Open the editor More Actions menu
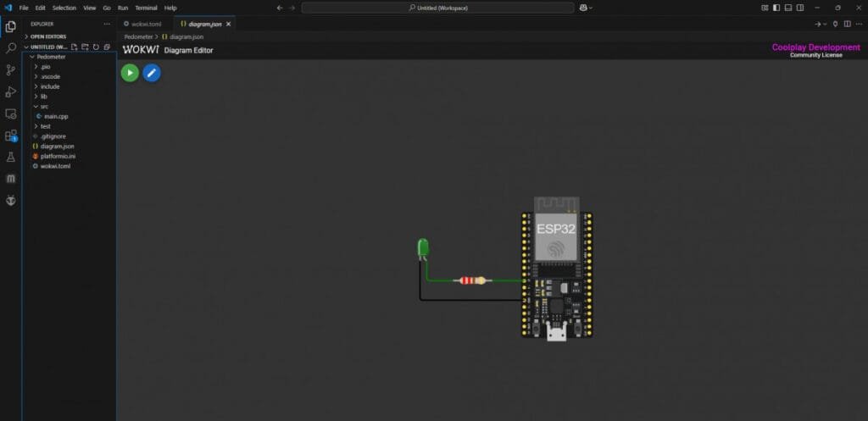 coord(859,24)
